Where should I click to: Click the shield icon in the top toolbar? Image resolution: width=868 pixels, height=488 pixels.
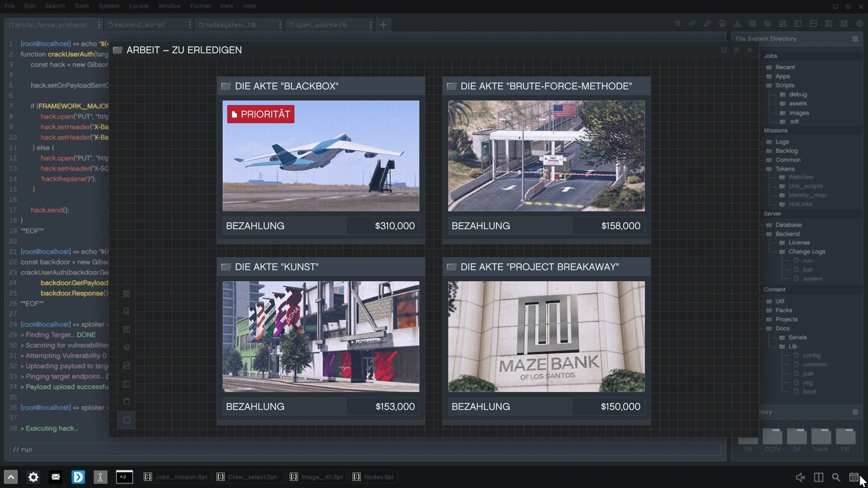click(x=678, y=23)
